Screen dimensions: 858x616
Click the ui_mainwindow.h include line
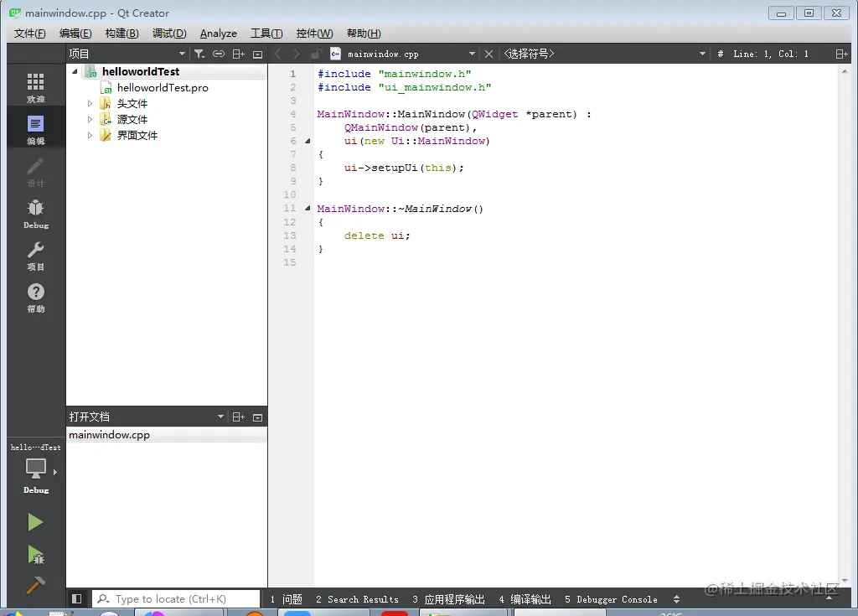tap(405, 87)
